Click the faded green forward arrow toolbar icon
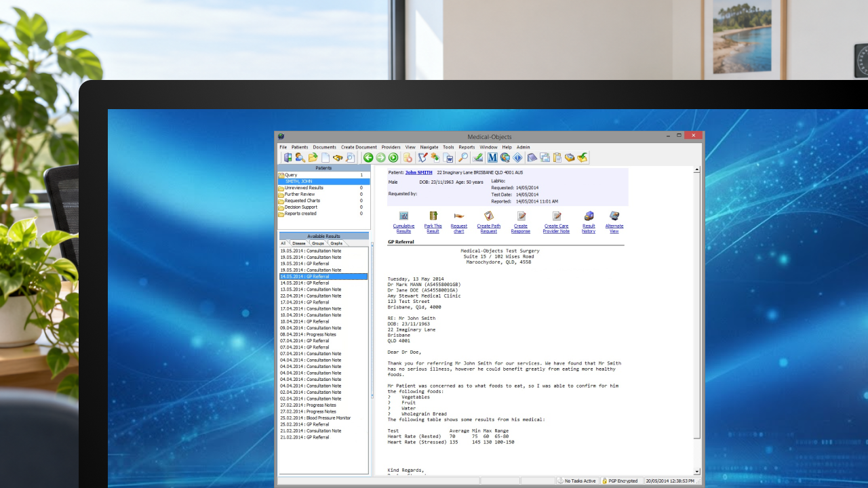Screen dimensions: 868x488 click(x=380, y=158)
